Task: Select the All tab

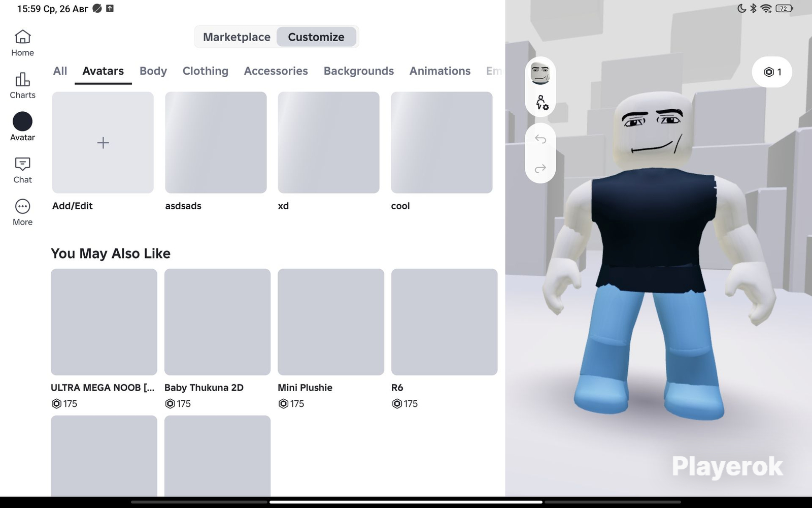Action: [60, 71]
